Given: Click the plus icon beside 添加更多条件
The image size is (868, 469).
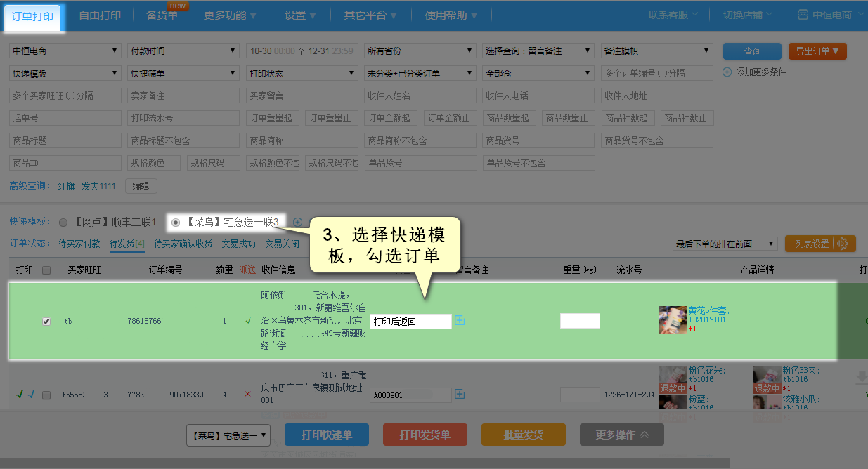Looking at the screenshot, I should point(727,72).
